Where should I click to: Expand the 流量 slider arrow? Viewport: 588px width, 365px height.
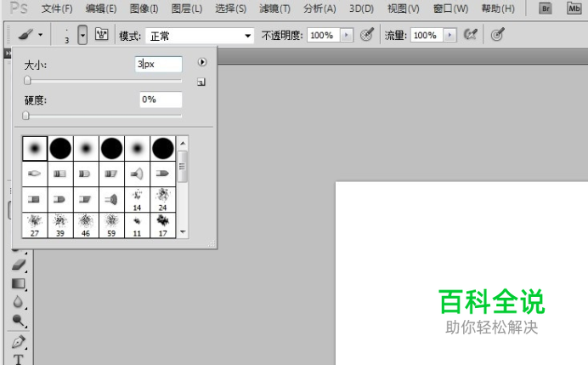tap(449, 35)
